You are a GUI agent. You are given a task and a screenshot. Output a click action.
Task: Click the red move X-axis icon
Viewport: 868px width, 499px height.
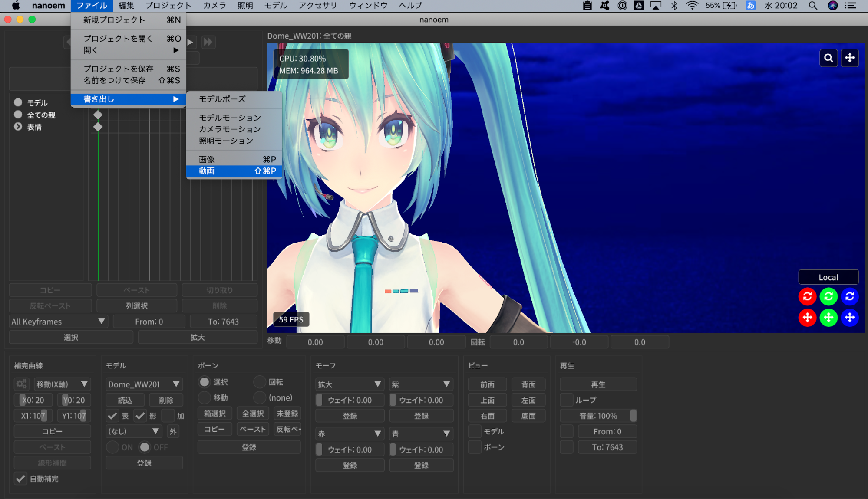(807, 318)
